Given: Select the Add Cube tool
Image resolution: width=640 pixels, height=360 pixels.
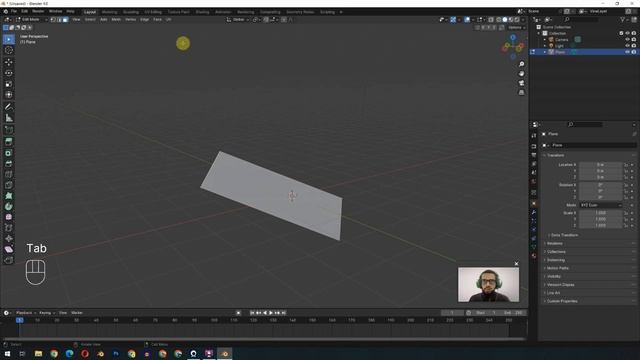Looking at the screenshot, I should point(9,130).
